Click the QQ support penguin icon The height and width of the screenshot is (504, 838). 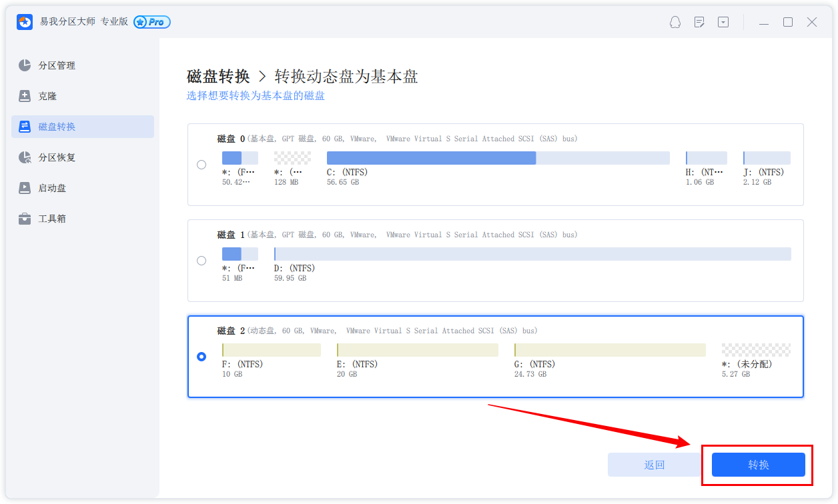(x=675, y=22)
